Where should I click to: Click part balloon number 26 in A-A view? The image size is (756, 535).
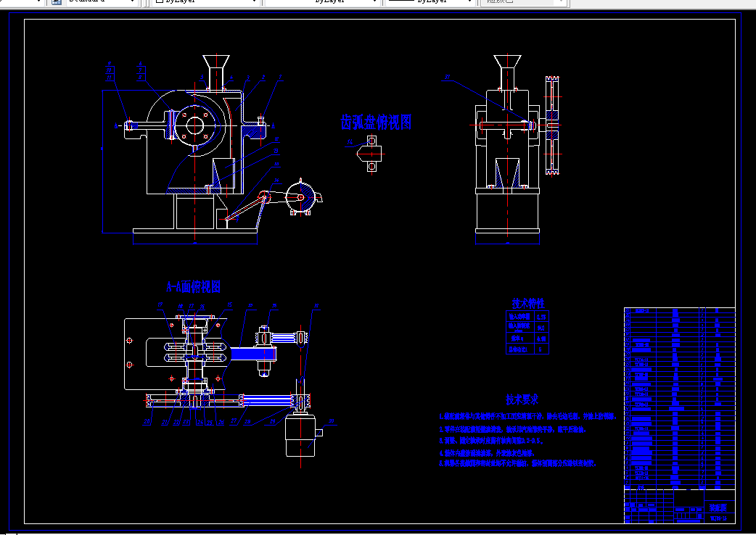pos(221,423)
